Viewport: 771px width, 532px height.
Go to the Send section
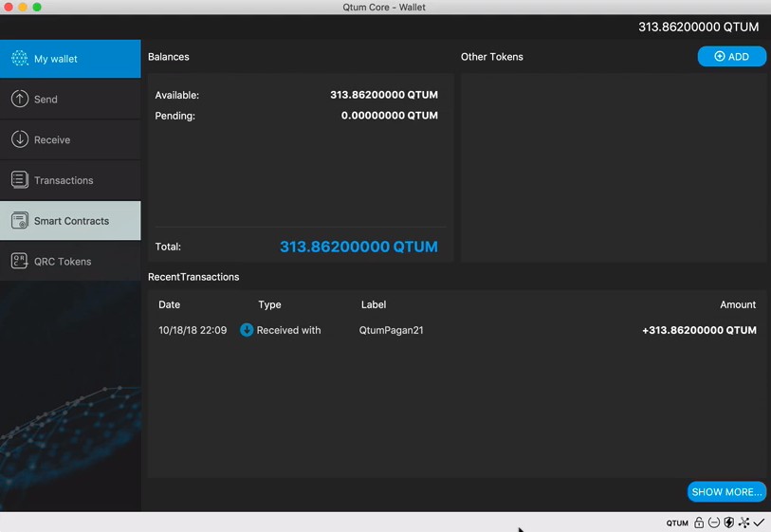[x=70, y=99]
